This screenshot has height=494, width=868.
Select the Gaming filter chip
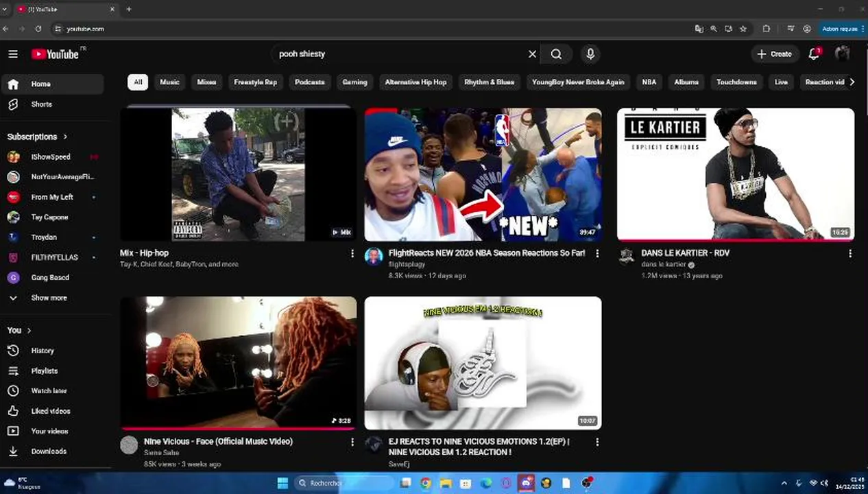click(354, 82)
